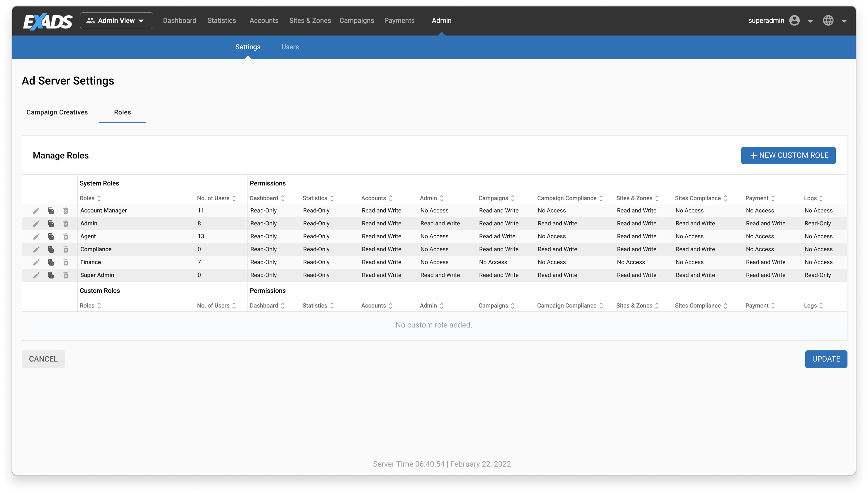The height and width of the screenshot is (493, 868).
Task: Edit the Agent role
Action: 36,236
